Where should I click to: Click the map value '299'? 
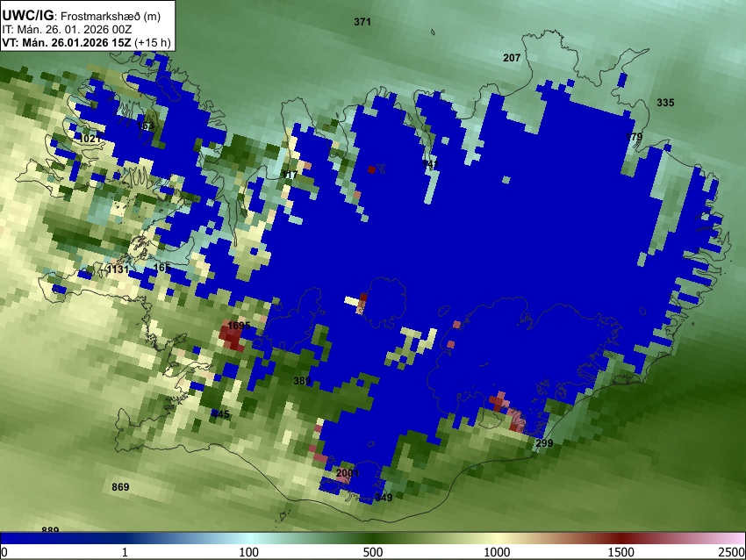pyautogui.click(x=544, y=443)
